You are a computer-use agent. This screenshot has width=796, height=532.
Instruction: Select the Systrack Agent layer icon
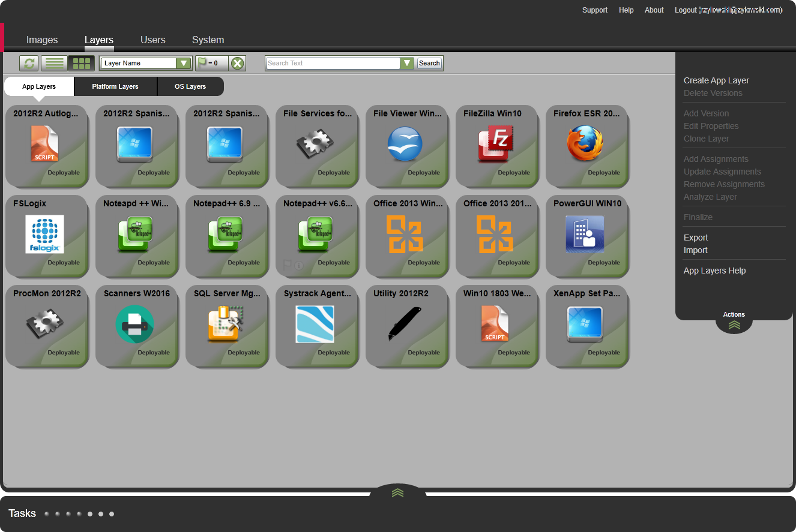pos(315,324)
